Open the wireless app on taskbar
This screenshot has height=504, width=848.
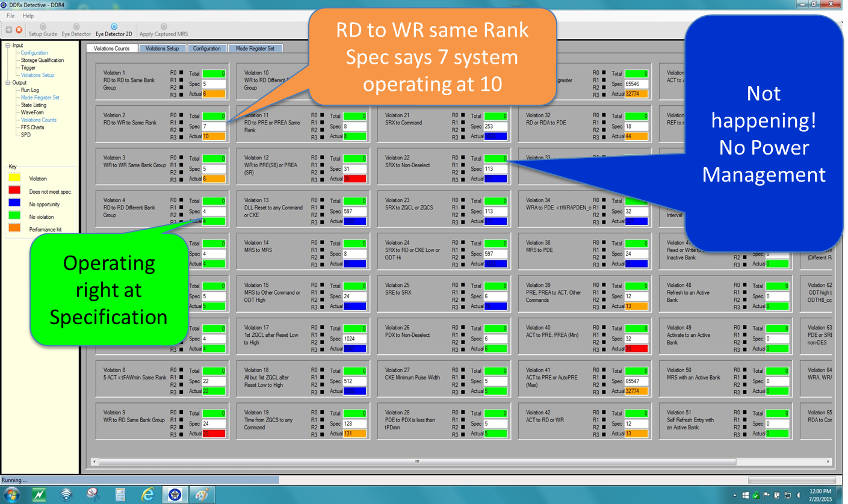66,494
